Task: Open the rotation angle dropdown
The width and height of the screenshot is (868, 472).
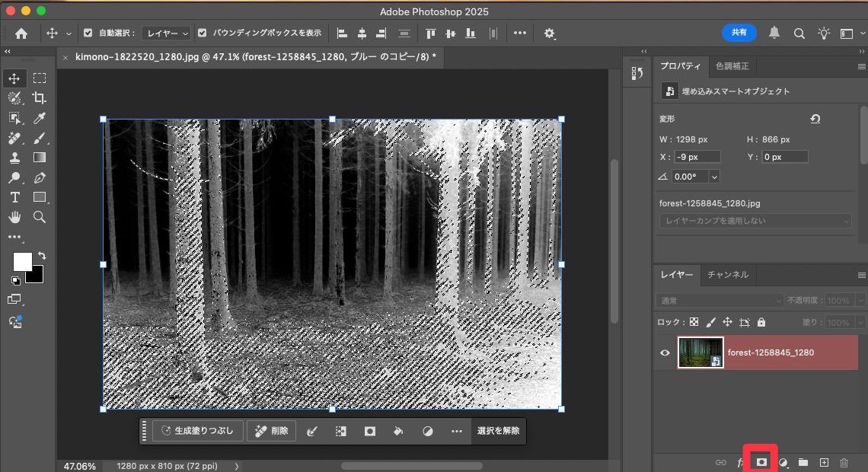Action: tap(714, 177)
